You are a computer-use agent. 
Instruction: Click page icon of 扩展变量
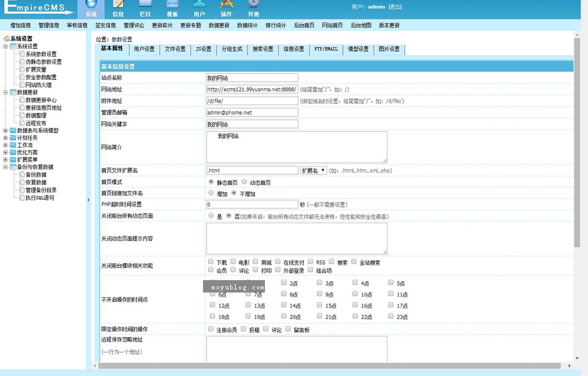point(22,69)
